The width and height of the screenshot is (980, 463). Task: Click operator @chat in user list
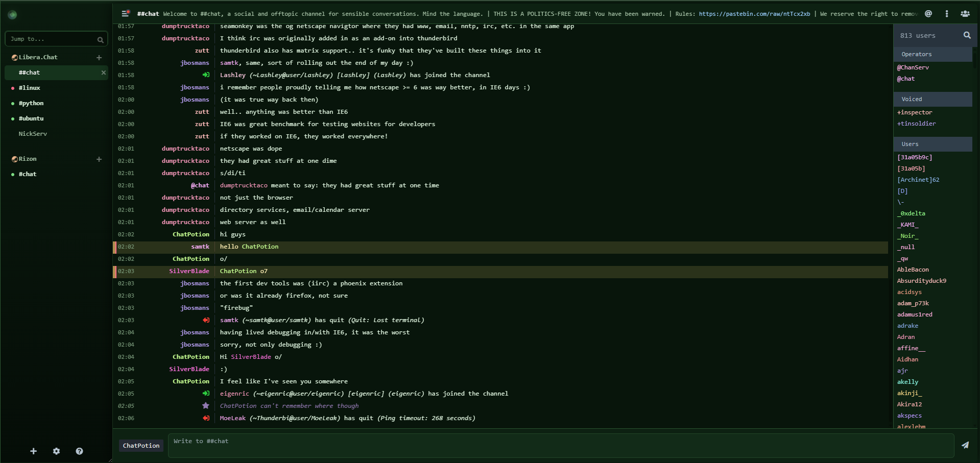906,79
